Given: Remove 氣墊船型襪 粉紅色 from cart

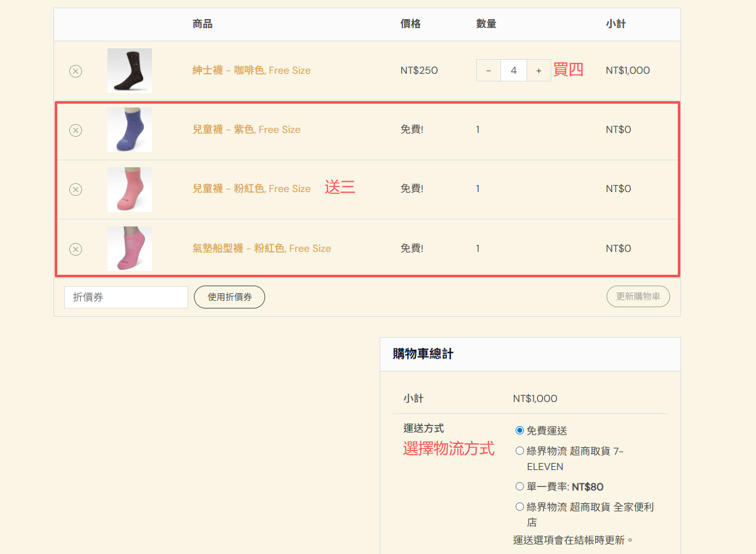Looking at the screenshot, I should point(76,249).
